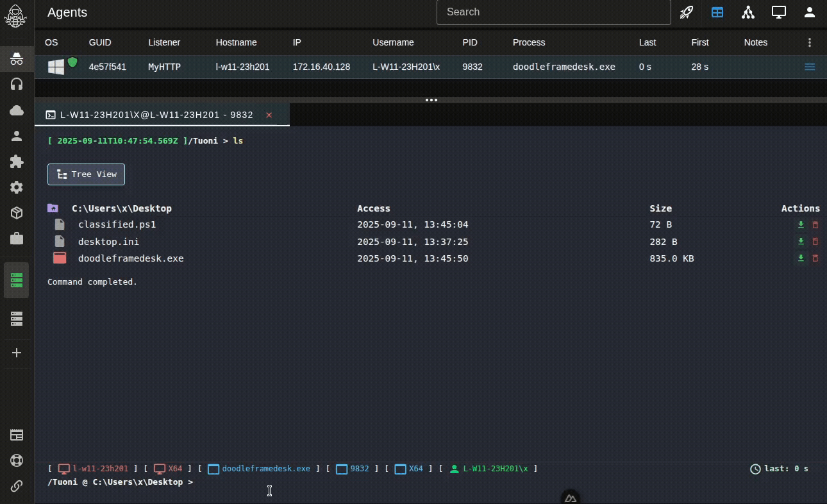Open the puzzle piece plugins icon

(x=17, y=162)
